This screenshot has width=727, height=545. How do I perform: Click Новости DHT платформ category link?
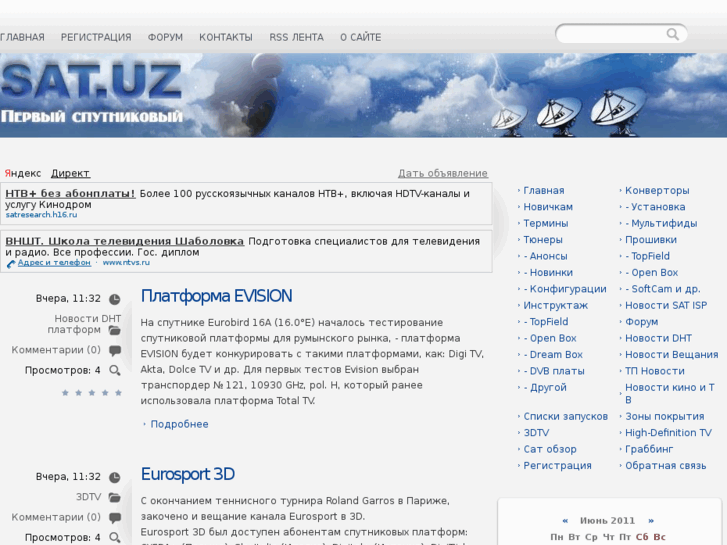84,324
